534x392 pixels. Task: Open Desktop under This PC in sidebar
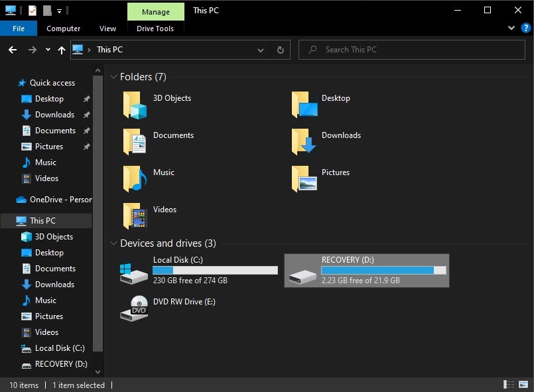49,253
